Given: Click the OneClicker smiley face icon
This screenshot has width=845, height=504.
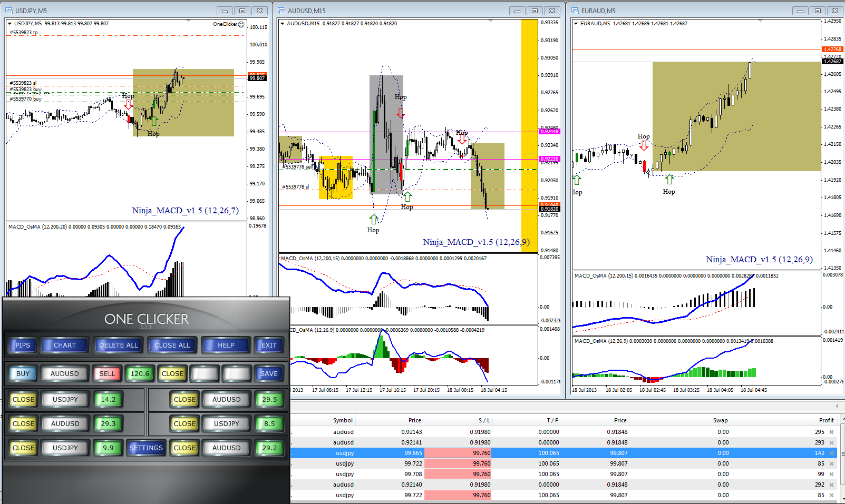Looking at the screenshot, I should pos(241,24).
